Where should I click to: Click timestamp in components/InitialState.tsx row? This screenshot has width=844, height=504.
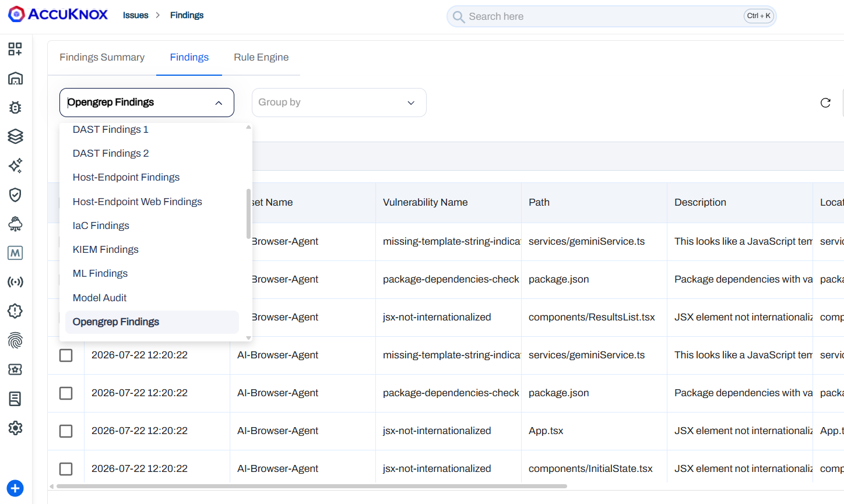click(139, 468)
